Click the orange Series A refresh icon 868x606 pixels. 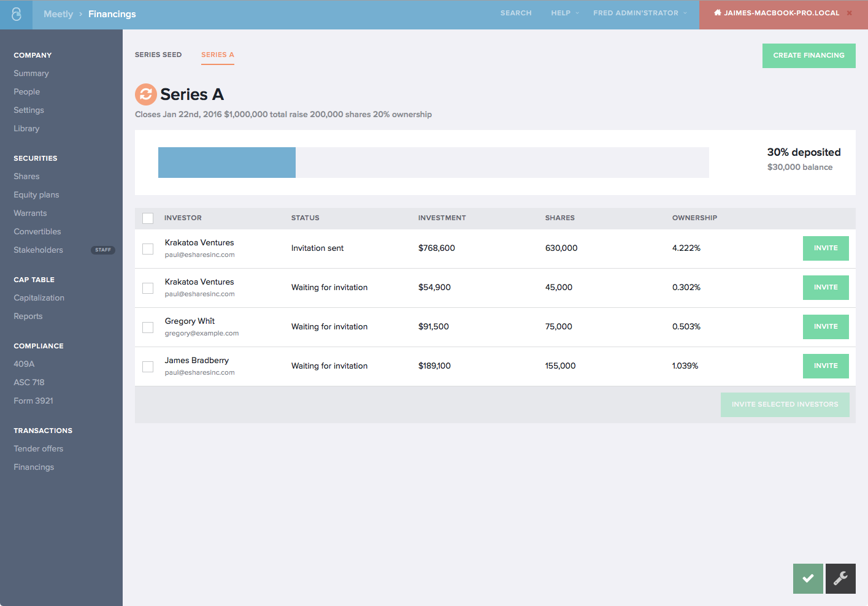pos(146,94)
